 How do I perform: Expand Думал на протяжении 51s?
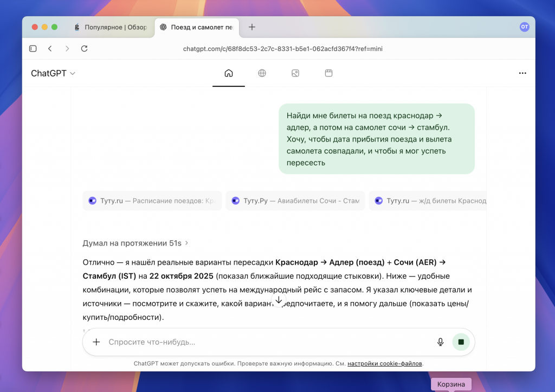point(135,243)
